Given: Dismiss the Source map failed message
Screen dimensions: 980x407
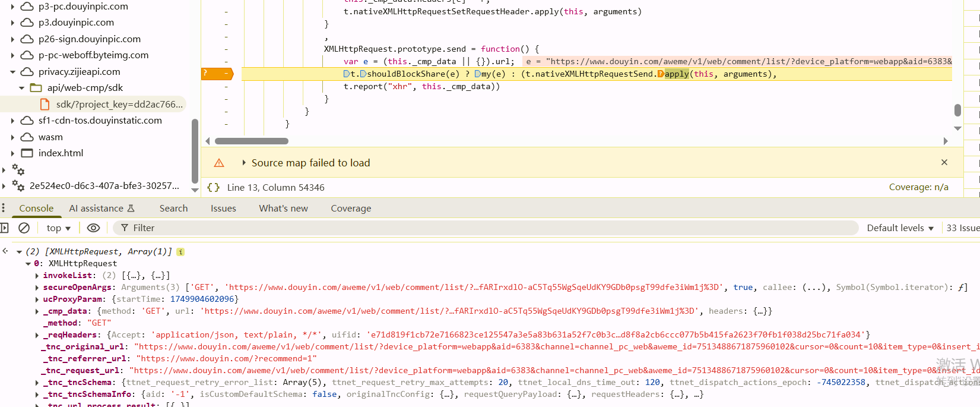Looking at the screenshot, I should (944, 162).
